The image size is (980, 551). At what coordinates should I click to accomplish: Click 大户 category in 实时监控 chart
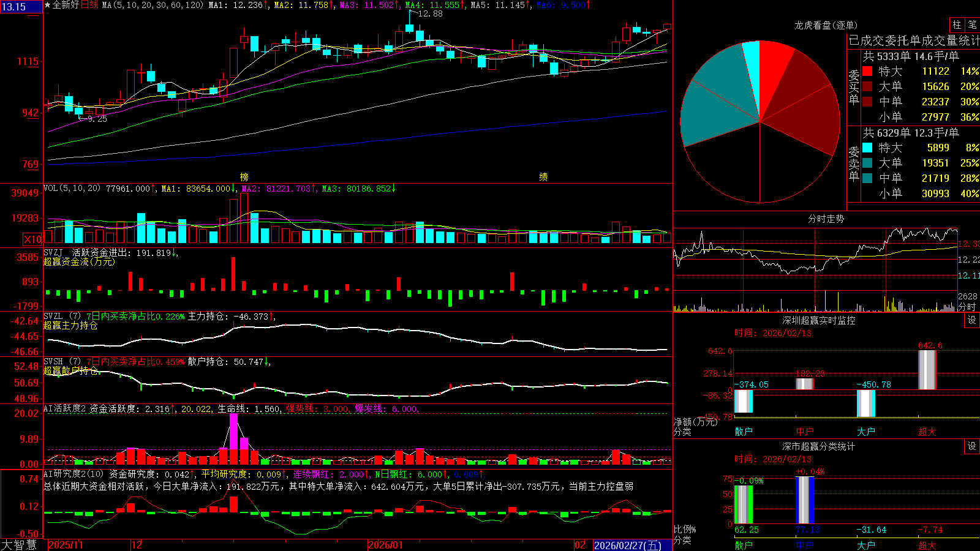coord(866,432)
